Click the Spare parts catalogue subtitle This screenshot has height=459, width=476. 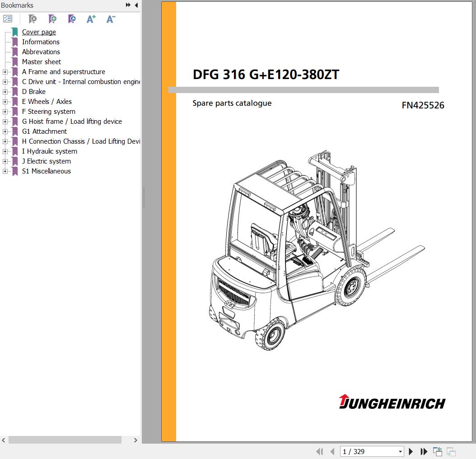[x=232, y=103]
